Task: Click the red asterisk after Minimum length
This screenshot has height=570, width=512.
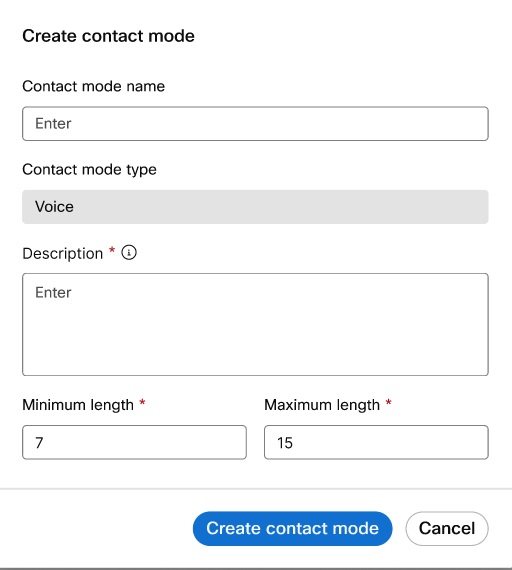Action: [143, 402]
